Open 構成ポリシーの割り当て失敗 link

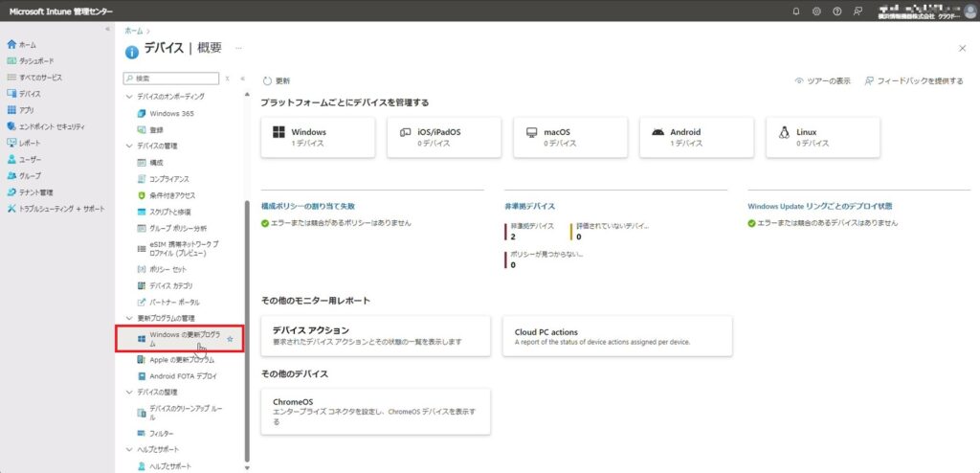(x=308, y=206)
